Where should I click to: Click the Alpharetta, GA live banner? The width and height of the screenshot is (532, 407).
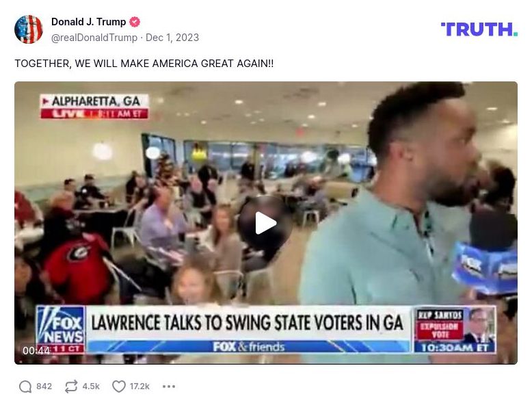(94, 107)
